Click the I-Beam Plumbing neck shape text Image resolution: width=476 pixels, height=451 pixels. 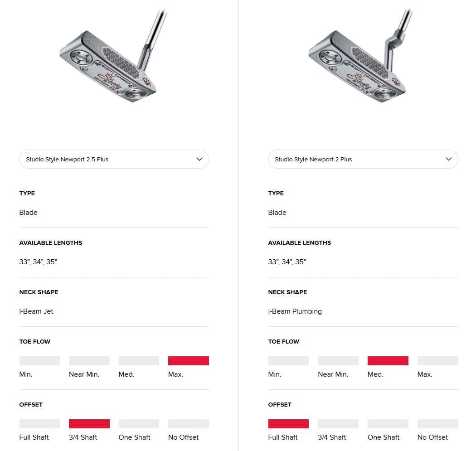(295, 311)
